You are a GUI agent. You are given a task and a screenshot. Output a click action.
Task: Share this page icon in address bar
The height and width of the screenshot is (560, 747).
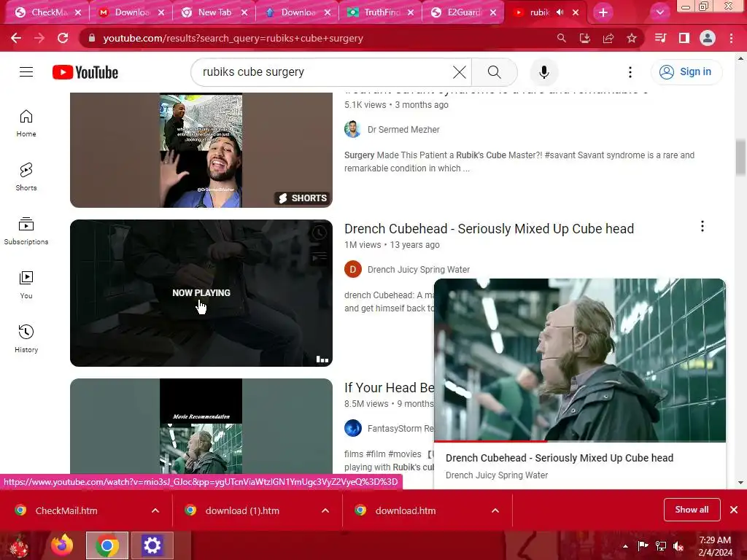pyautogui.click(x=608, y=38)
